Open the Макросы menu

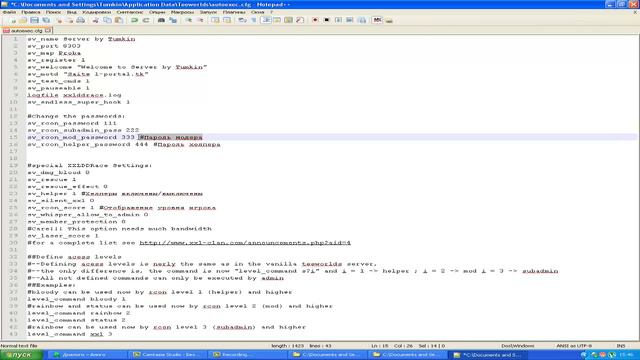point(182,12)
